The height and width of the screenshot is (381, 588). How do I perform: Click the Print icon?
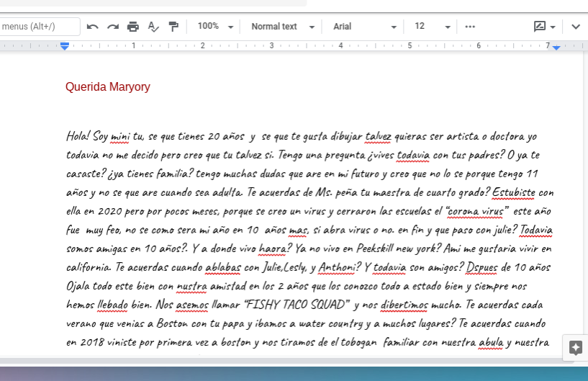pos(132,27)
